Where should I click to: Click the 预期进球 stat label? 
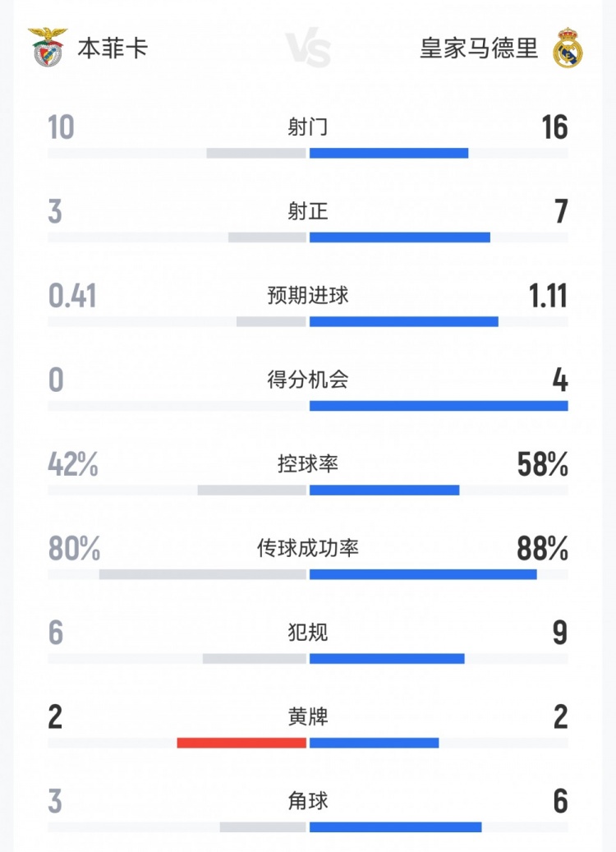pos(308,296)
